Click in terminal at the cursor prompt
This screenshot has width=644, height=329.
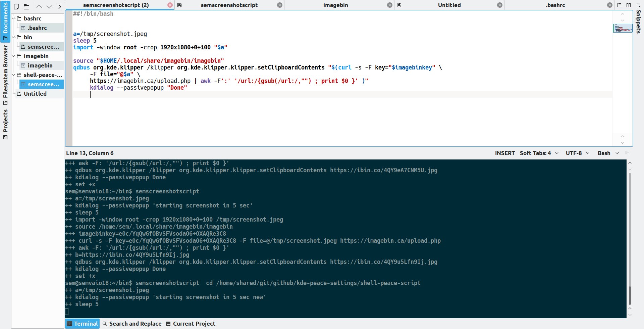click(67, 312)
